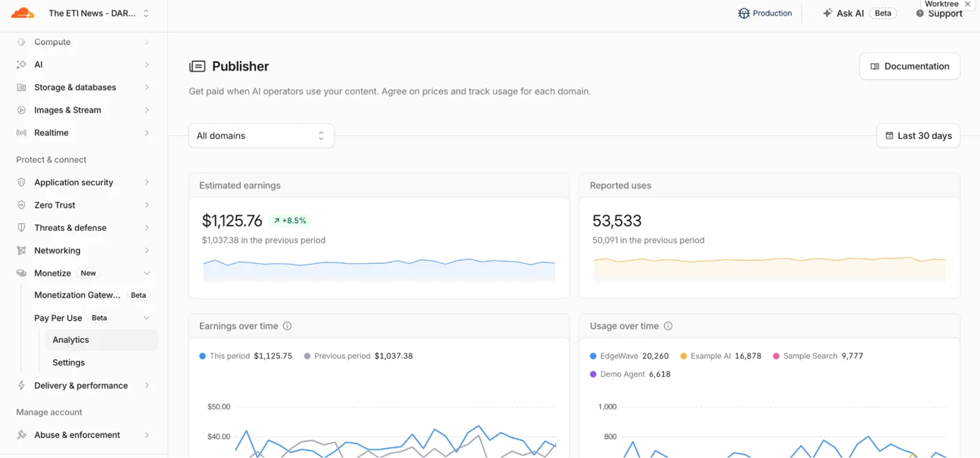Toggle the Sample Search legend entry
The width and height of the screenshot is (980, 458).
[818, 357]
